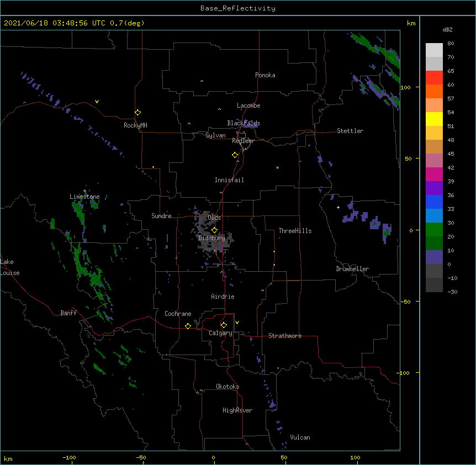The image size is (476, 465).
Task: Select the 36 dBZ blue legend swatch
Action: point(434,202)
